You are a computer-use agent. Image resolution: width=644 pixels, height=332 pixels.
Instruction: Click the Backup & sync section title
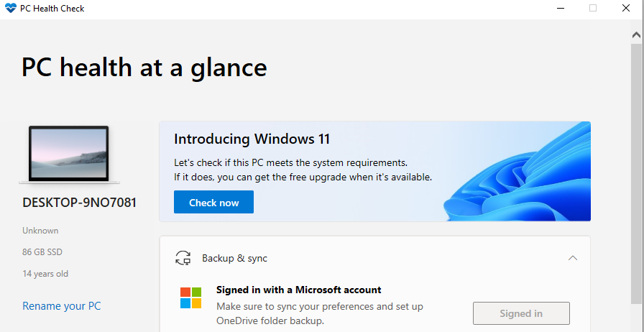[234, 259]
